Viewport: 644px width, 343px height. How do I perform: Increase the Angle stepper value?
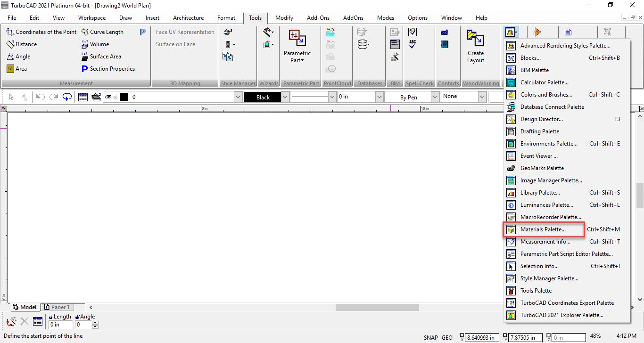click(x=95, y=323)
